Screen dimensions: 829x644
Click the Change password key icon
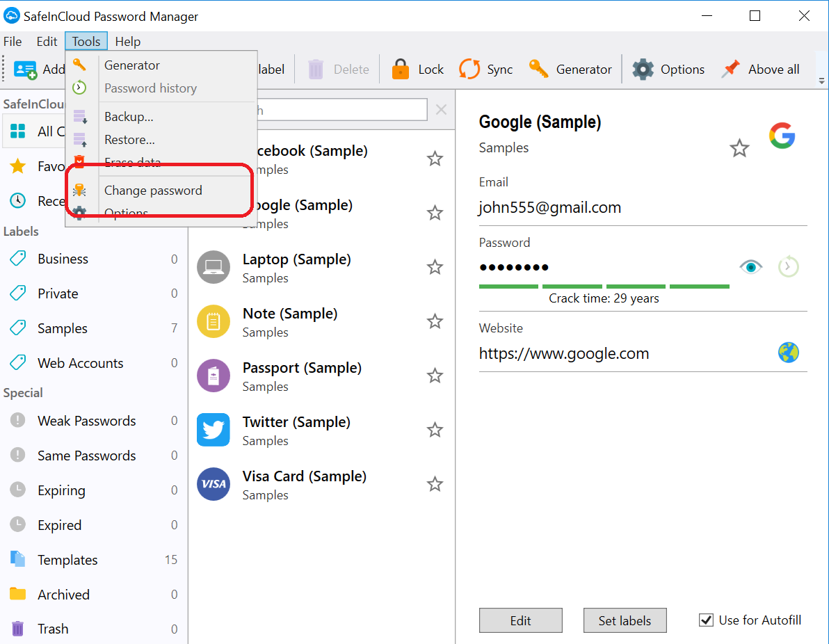point(79,191)
